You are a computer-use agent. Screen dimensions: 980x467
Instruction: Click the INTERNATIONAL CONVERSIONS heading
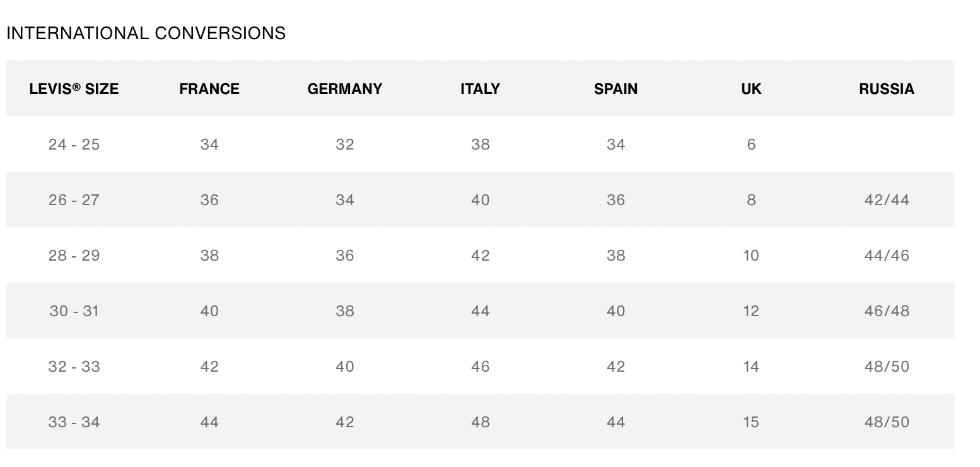[146, 33]
